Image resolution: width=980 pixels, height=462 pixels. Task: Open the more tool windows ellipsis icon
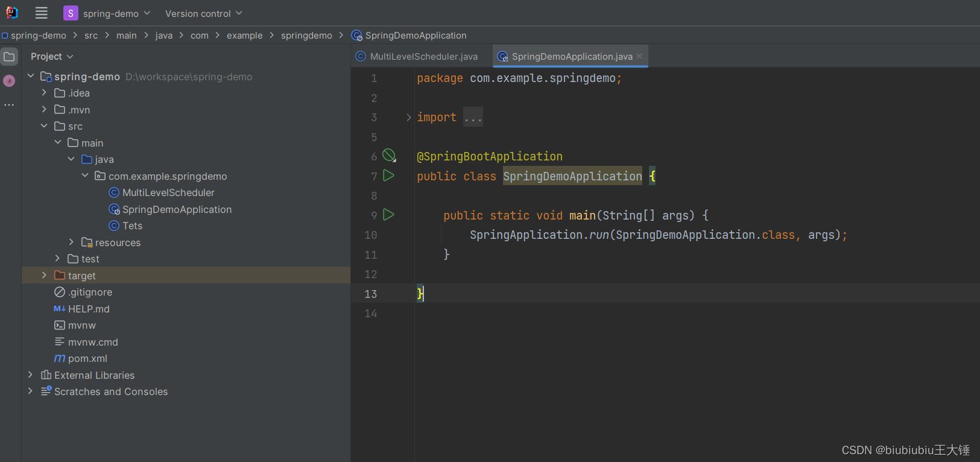(9, 105)
